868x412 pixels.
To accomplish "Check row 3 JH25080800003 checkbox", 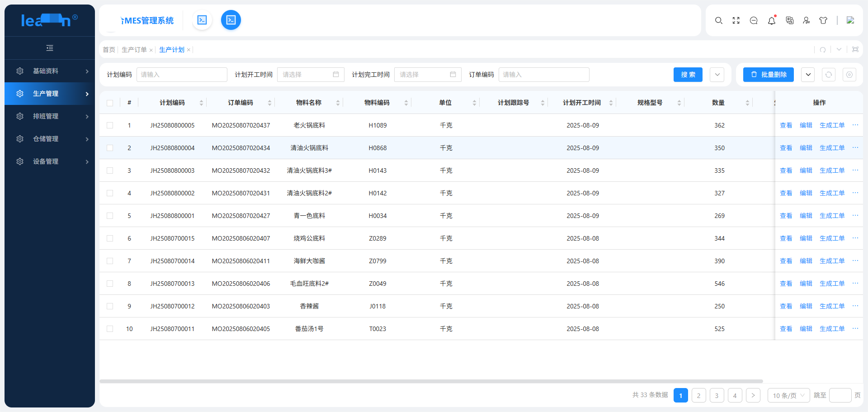I will 110,170.
